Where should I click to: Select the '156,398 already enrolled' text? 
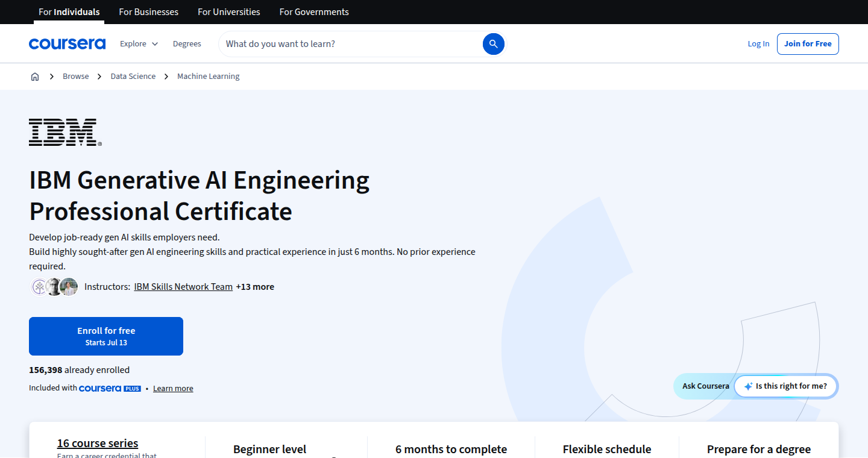coord(80,370)
